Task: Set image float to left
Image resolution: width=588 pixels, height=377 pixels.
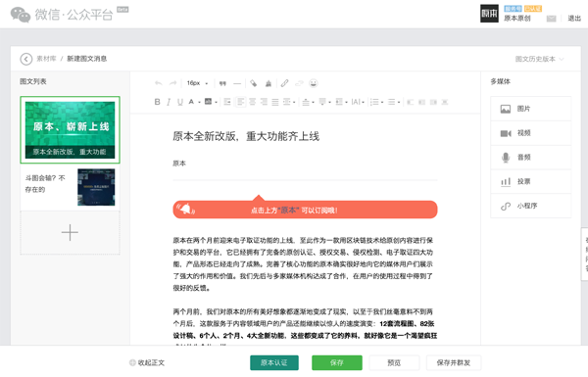Action: pos(421,102)
